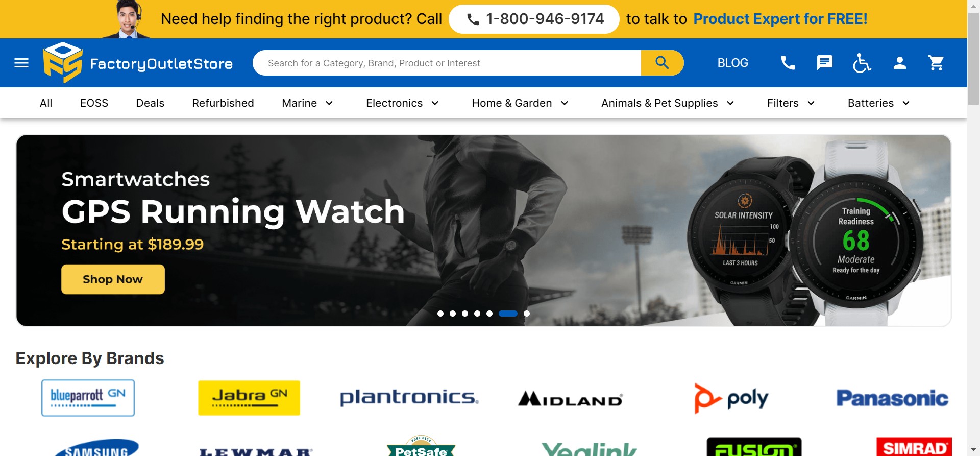Expand the Electronics category dropdown

coord(403,103)
